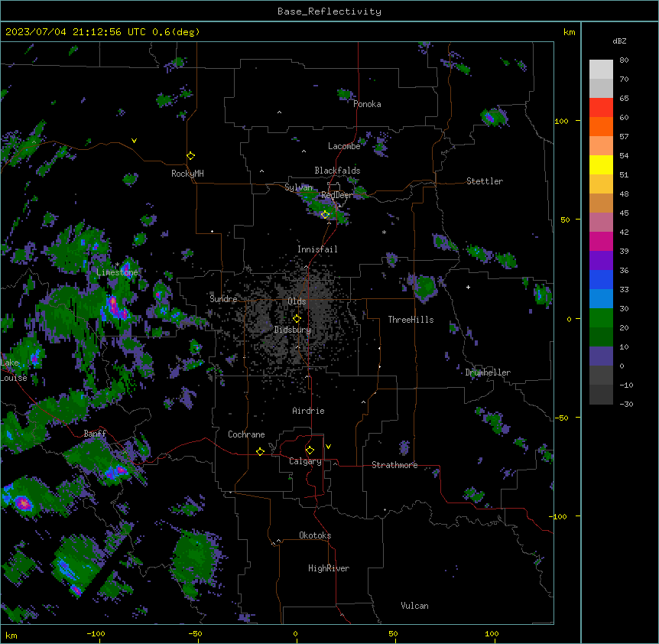Click the Okotoks town label
Viewport: 659px width, 644px height.
point(315,535)
